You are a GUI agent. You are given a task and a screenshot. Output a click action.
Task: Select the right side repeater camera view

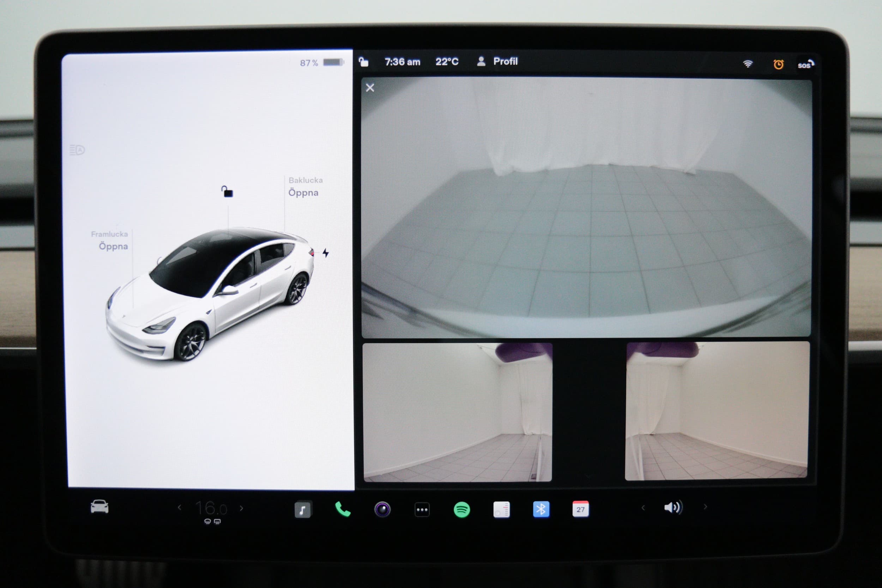[717, 411]
